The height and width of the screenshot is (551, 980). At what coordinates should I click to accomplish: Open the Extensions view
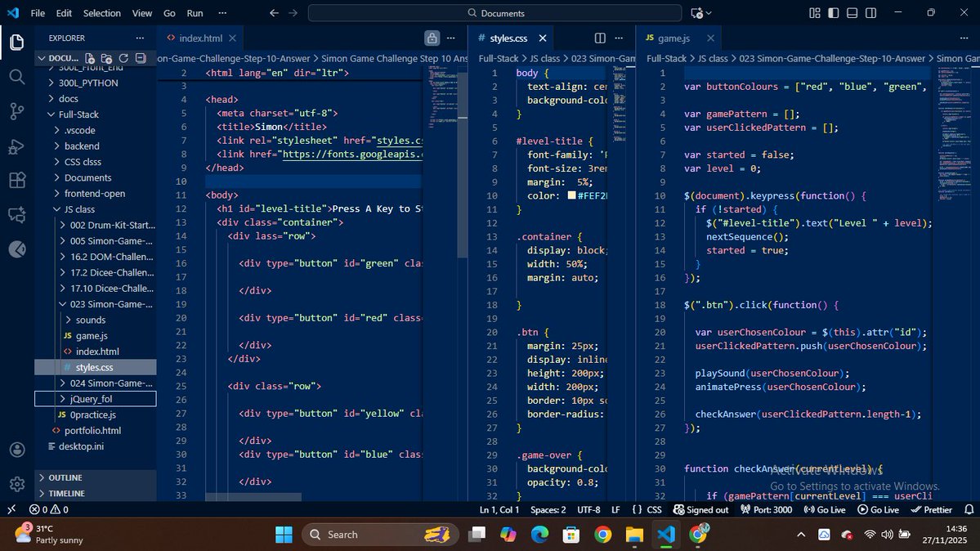click(16, 181)
